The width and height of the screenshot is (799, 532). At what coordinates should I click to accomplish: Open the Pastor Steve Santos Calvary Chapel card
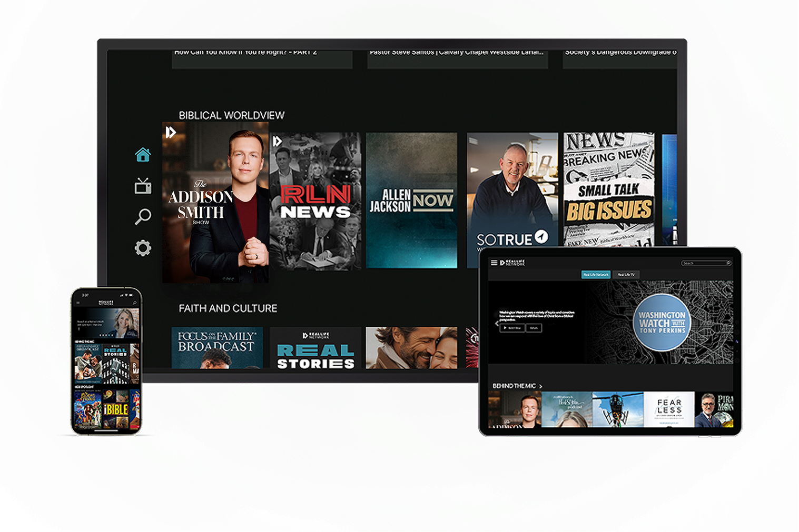(458, 59)
